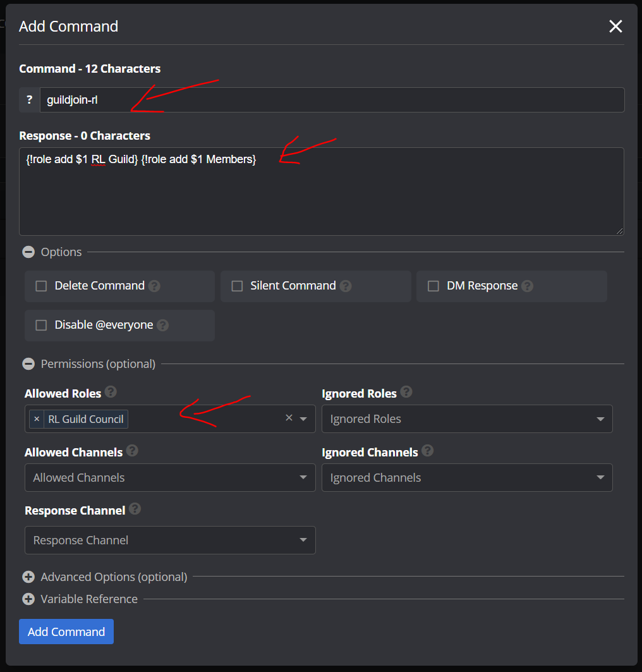Collapse the Permissions section

tap(28, 364)
